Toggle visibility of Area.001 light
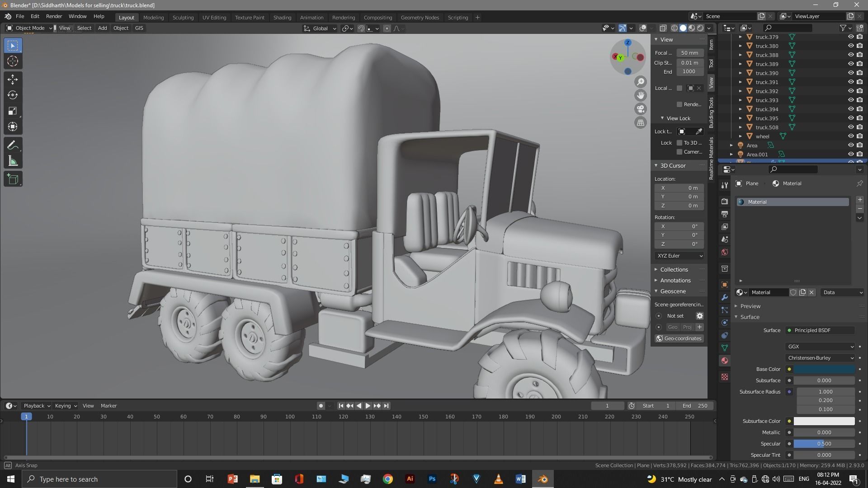This screenshot has height=488, width=868. click(x=850, y=155)
